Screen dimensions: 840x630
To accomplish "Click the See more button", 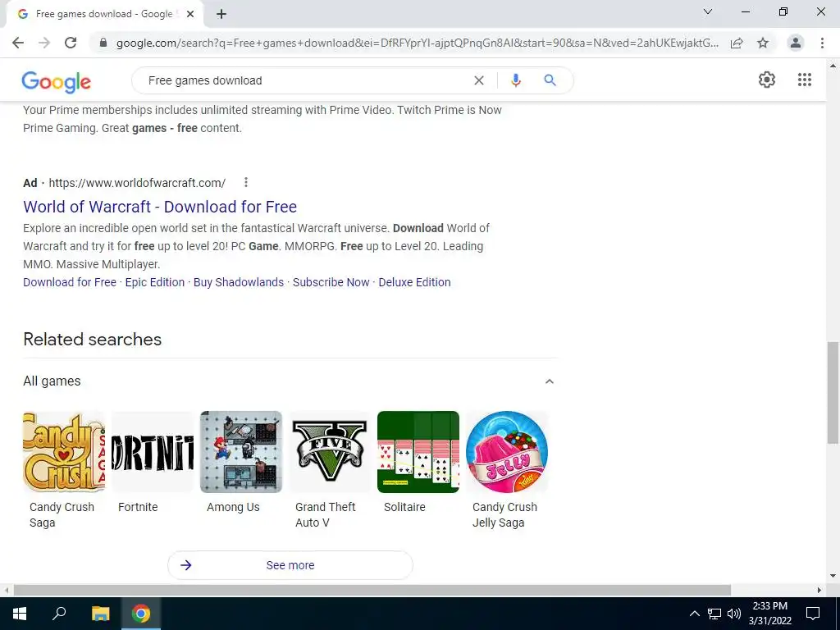I will [290, 565].
